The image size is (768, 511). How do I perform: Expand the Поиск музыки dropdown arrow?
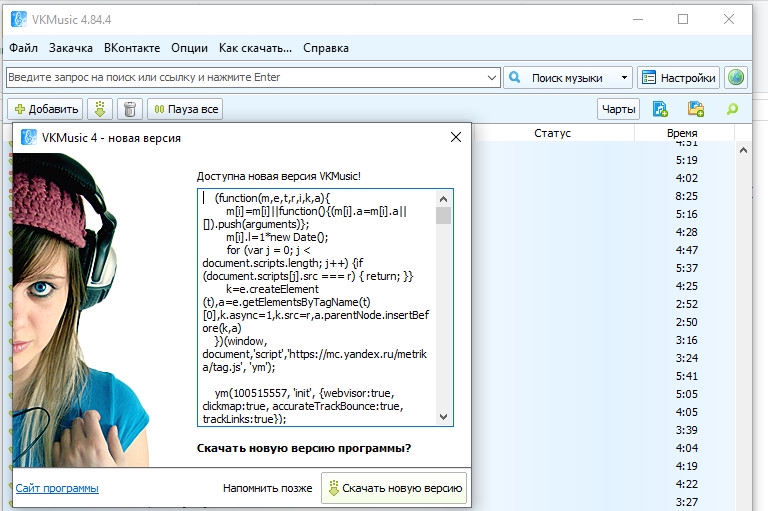click(x=624, y=77)
